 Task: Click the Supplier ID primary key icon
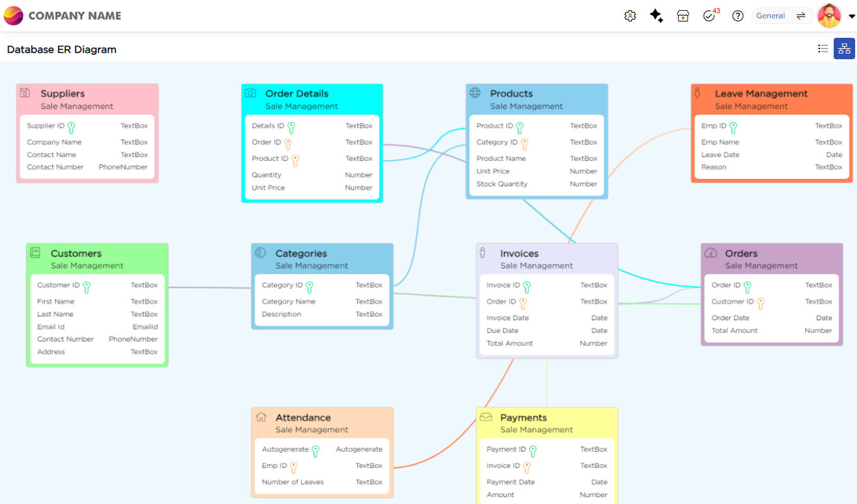coord(71,128)
